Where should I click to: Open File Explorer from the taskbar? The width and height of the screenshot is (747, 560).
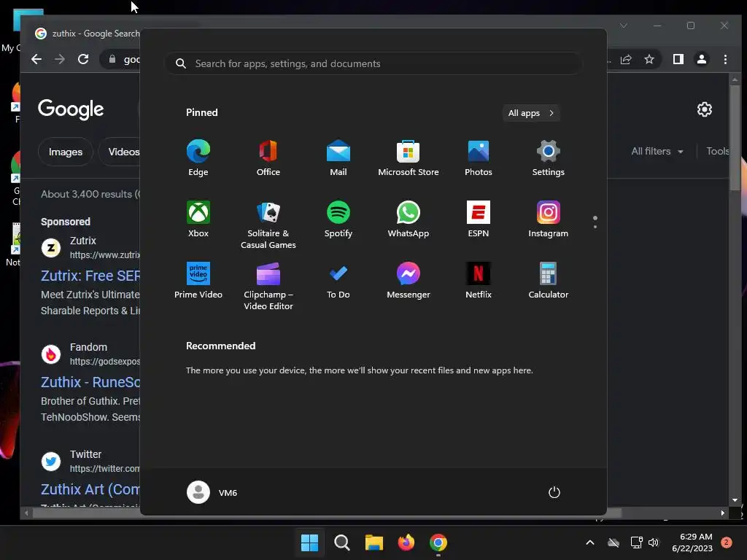pos(374,542)
